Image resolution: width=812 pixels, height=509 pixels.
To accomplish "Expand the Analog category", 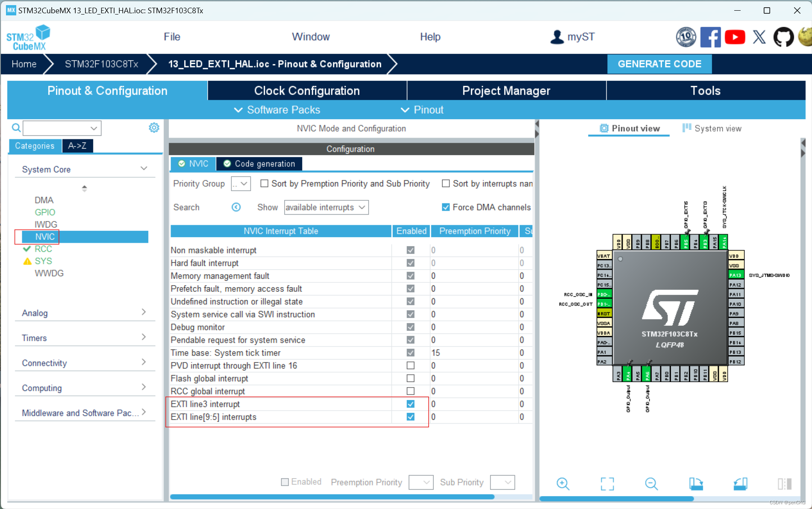I will click(144, 312).
